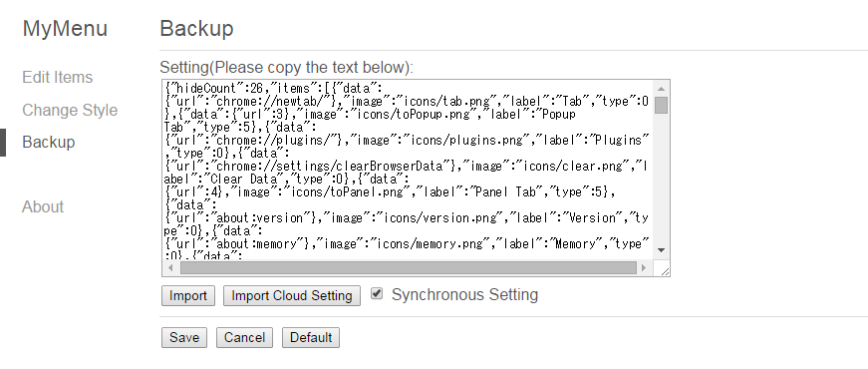The image size is (868, 369).
Task: Click the horizontal scrollbar's right arrow
Action: pos(644,268)
